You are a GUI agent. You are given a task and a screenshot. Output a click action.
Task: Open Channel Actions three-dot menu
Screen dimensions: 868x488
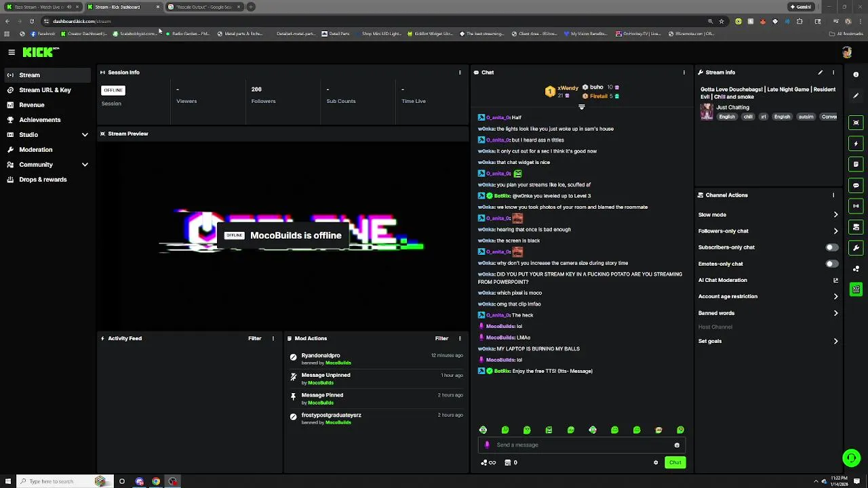coord(833,195)
